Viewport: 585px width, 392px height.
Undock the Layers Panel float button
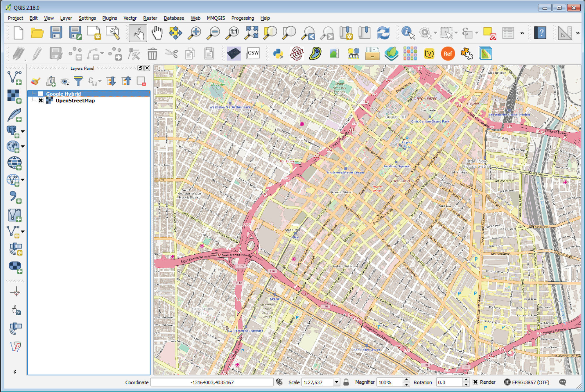pyautogui.click(x=141, y=68)
